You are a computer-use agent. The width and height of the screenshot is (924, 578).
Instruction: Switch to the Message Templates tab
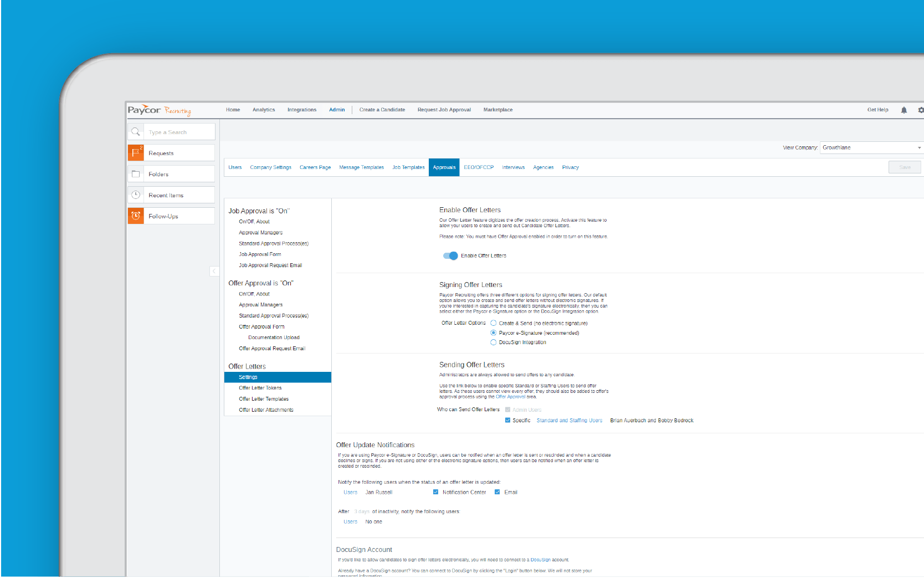(361, 167)
